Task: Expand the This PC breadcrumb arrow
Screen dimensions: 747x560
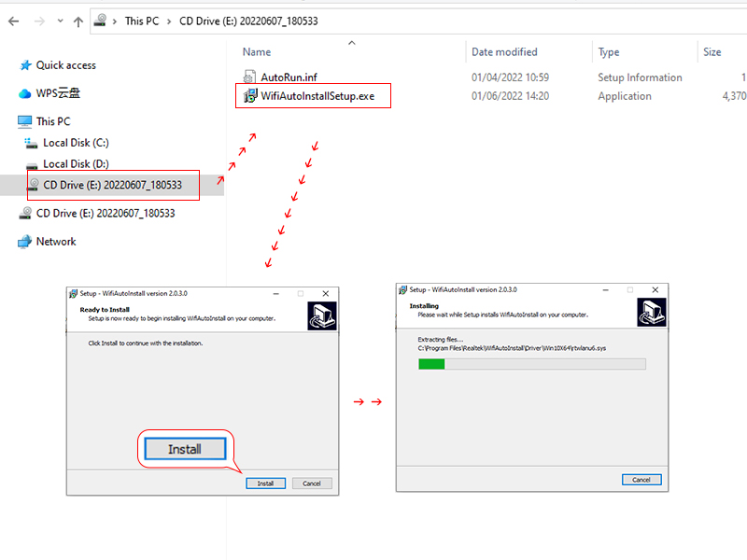Action: [x=168, y=21]
